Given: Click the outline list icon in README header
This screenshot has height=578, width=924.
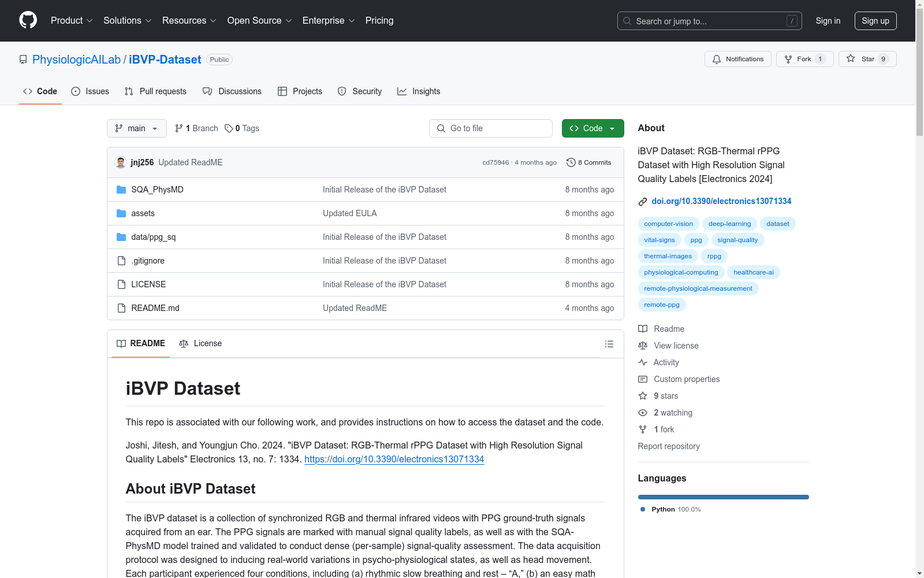Looking at the screenshot, I should pos(609,344).
